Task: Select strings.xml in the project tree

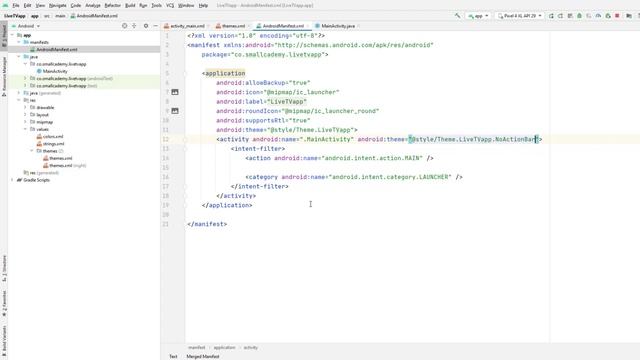Action: click(53, 144)
